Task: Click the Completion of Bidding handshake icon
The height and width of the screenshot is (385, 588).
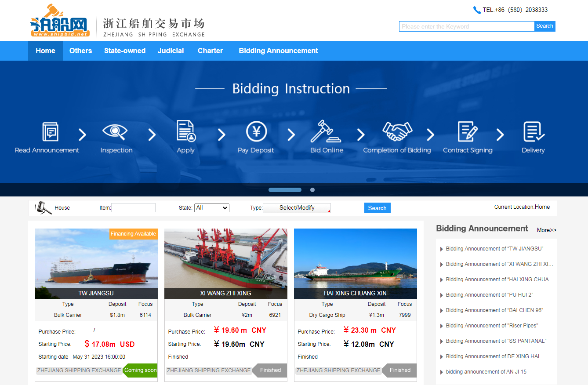Action: (397, 131)
